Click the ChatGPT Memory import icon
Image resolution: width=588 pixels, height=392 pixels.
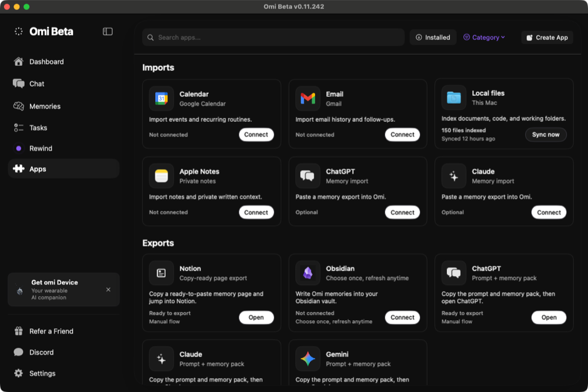[308, 176]
